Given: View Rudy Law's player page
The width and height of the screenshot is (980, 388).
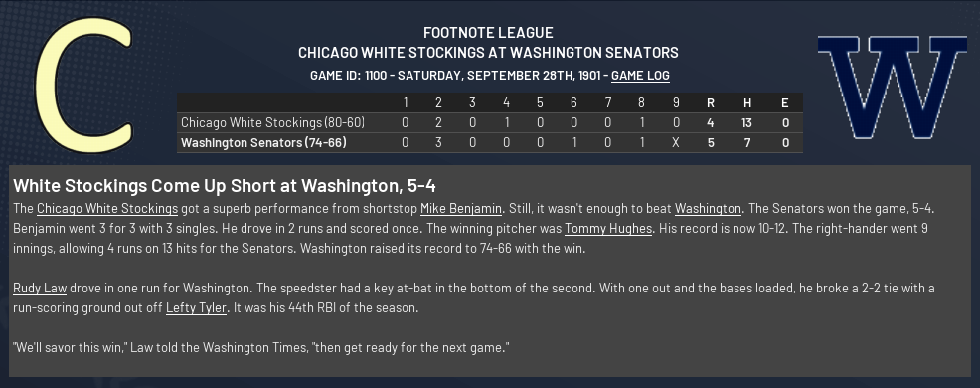Looking at the screenshot, I should coord(40,288).
